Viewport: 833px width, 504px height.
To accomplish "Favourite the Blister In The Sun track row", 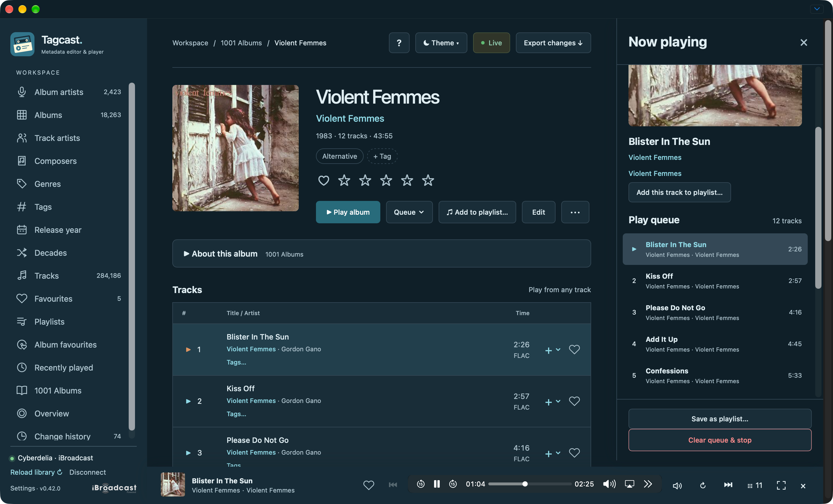I will click(574, 349).
